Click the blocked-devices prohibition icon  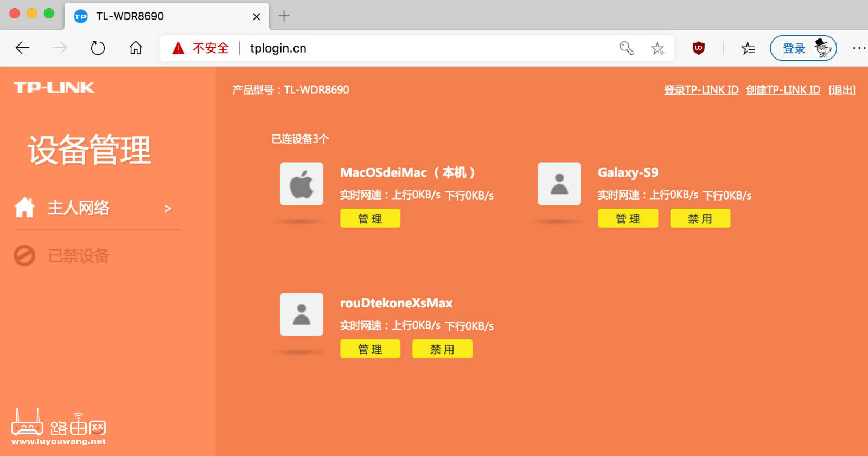click(24, 255)
